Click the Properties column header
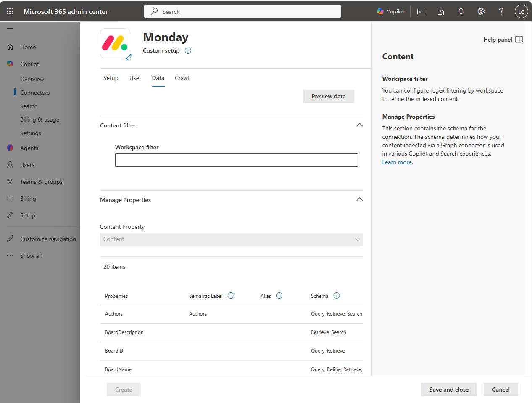Screen dimensions: 532x403 (116, 296)
